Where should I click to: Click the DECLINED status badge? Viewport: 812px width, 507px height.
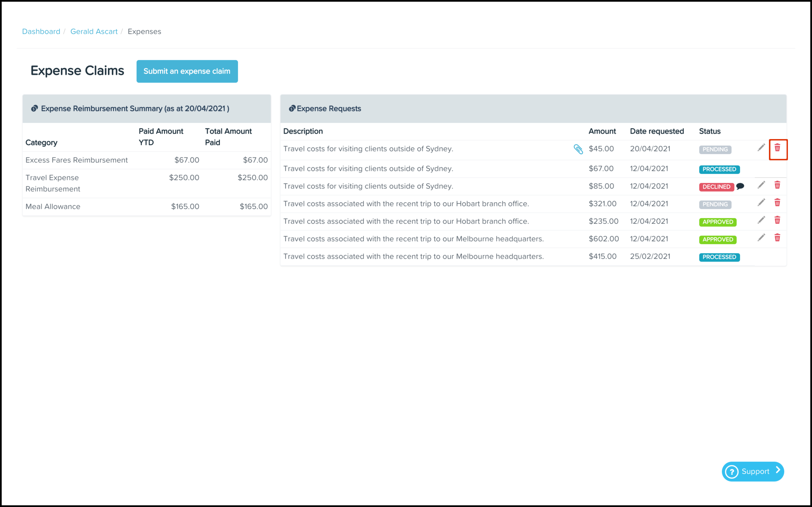716,187
